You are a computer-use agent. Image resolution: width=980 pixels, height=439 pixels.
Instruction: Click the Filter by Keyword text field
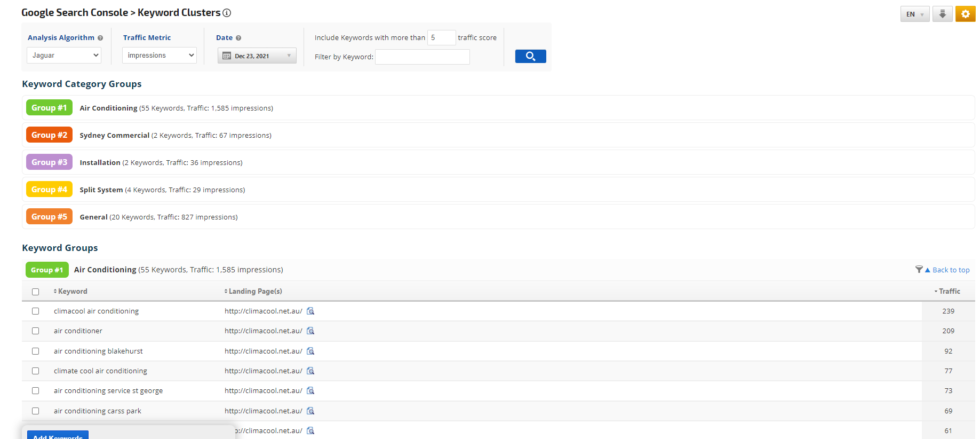422,57
